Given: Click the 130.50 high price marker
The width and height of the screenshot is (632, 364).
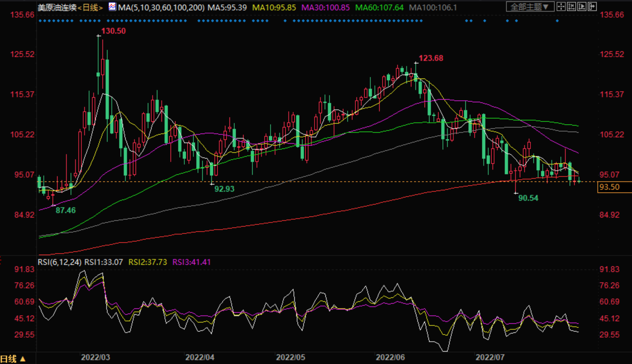Looking at the screenshot, I should 113,31.
